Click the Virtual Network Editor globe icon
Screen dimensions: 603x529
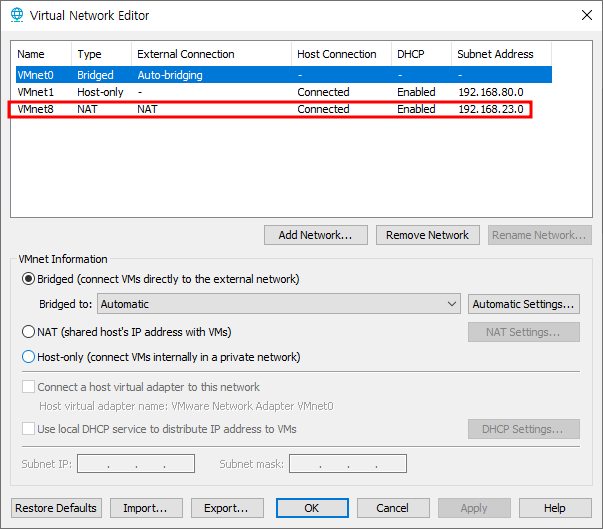[x=17, y=15]
